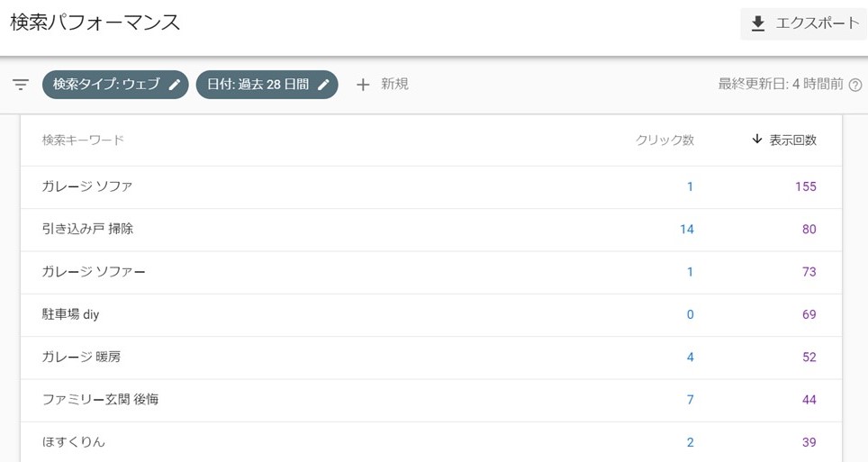The width and height of the screenshot is (868, 462).
Task: Click the plus icon to add filter
Action: pyautogui.click(x=363, y=84)
